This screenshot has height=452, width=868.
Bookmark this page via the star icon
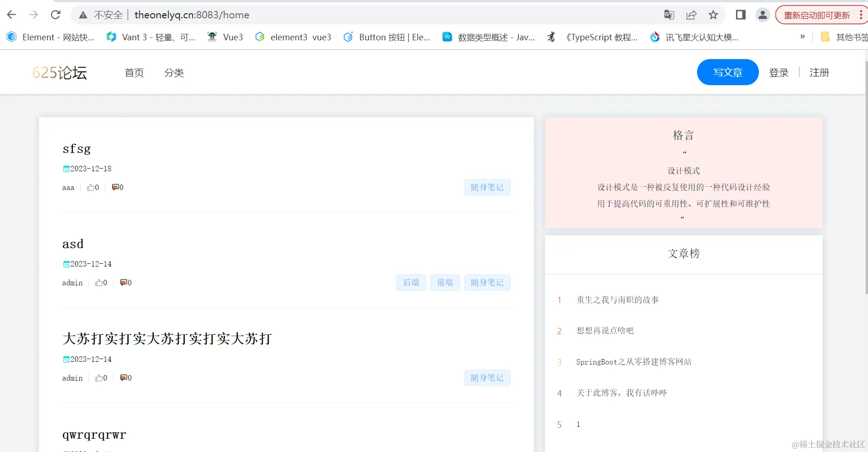pos(713,15)
